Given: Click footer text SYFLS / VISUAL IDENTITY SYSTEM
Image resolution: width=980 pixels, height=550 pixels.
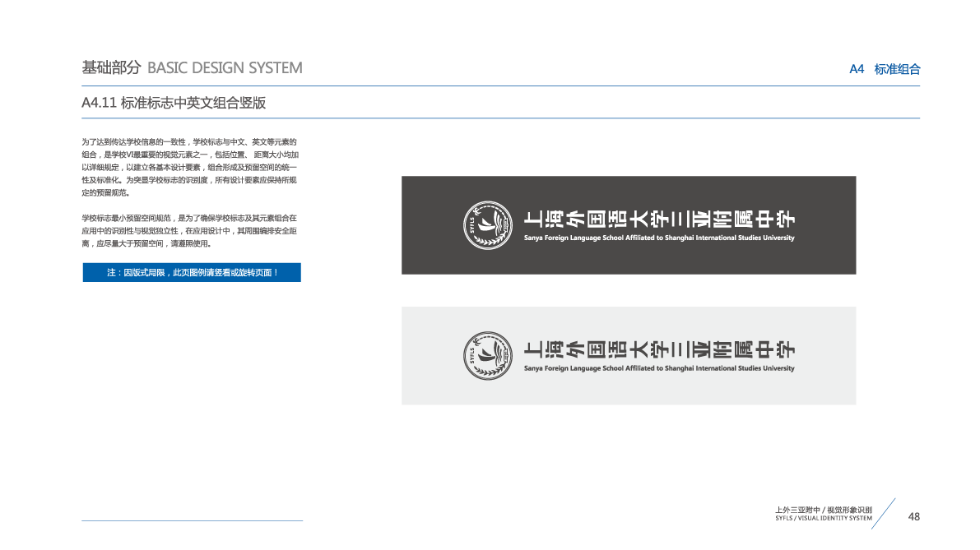Looking at the screenshot, I should (823, 518).
